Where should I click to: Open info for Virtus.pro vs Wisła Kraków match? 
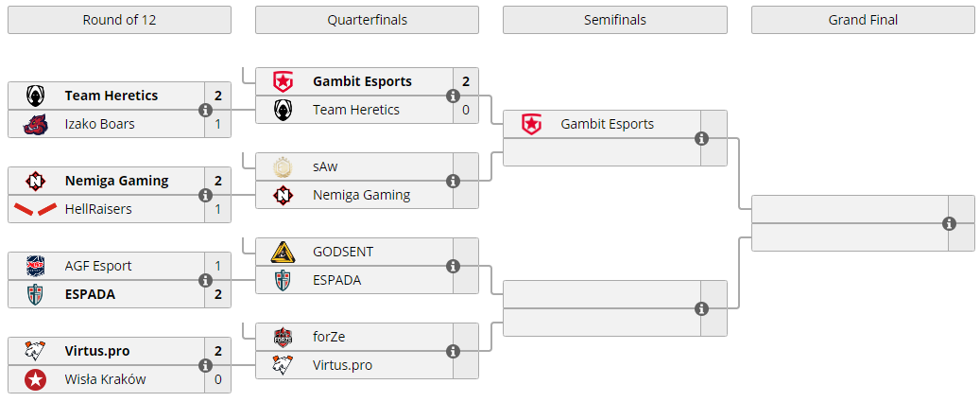click(205, 365)
